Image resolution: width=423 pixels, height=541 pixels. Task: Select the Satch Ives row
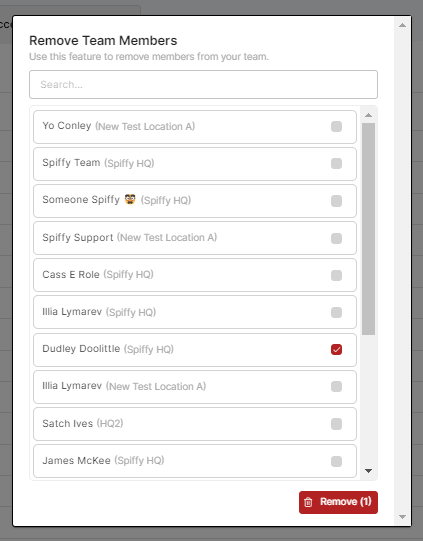coord(195,424)
